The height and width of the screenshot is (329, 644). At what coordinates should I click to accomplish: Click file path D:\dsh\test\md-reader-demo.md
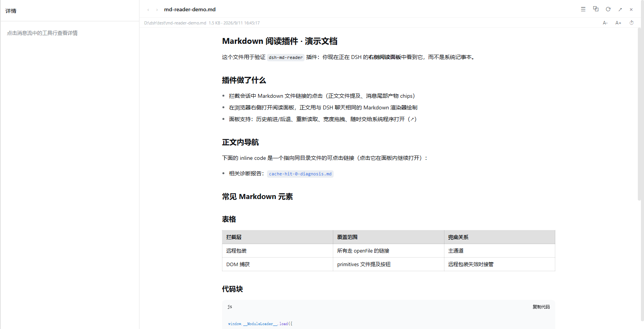(x=175, y=23)
